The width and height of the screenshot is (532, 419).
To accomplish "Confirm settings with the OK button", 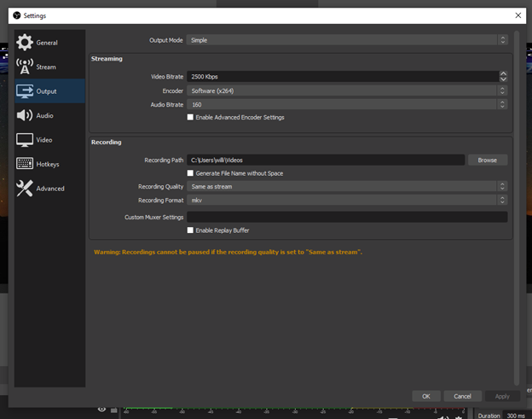I will tap(426, 396).
